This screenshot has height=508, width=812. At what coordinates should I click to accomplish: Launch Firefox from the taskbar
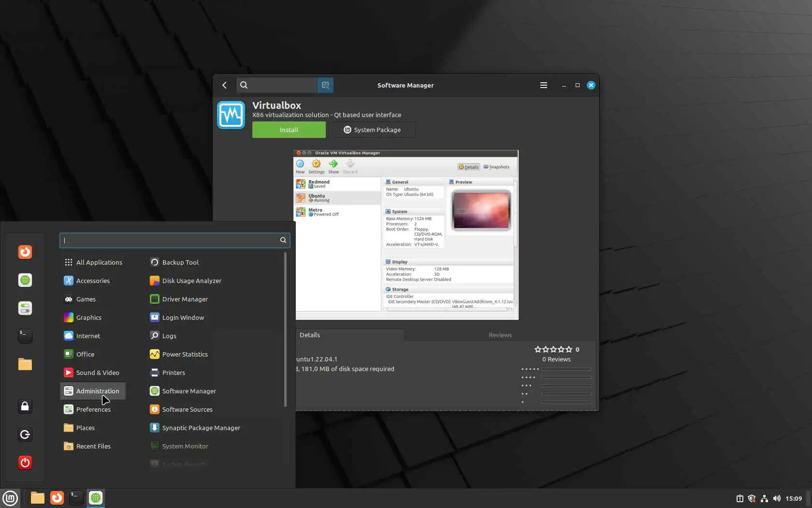57,498
